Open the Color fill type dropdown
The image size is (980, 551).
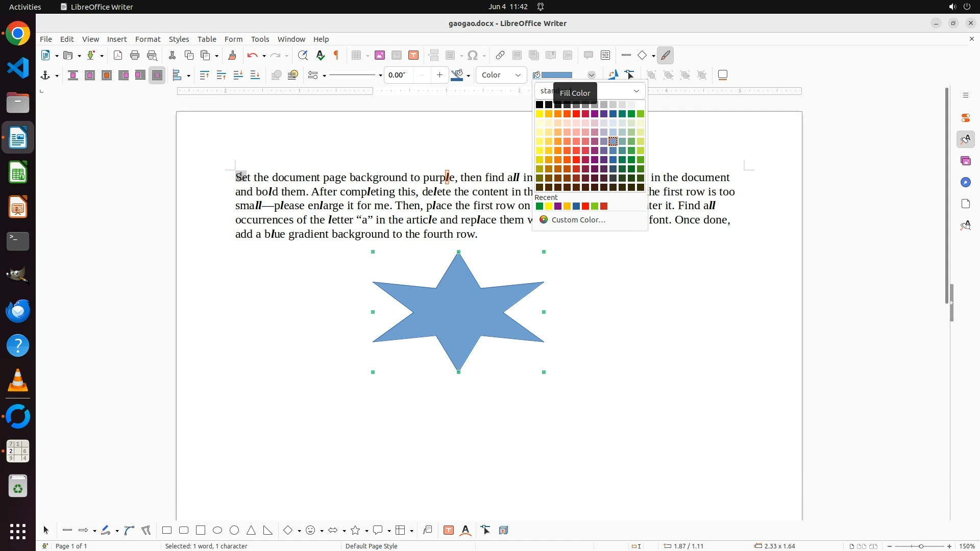pyautogui.click(x=502, y=76)
